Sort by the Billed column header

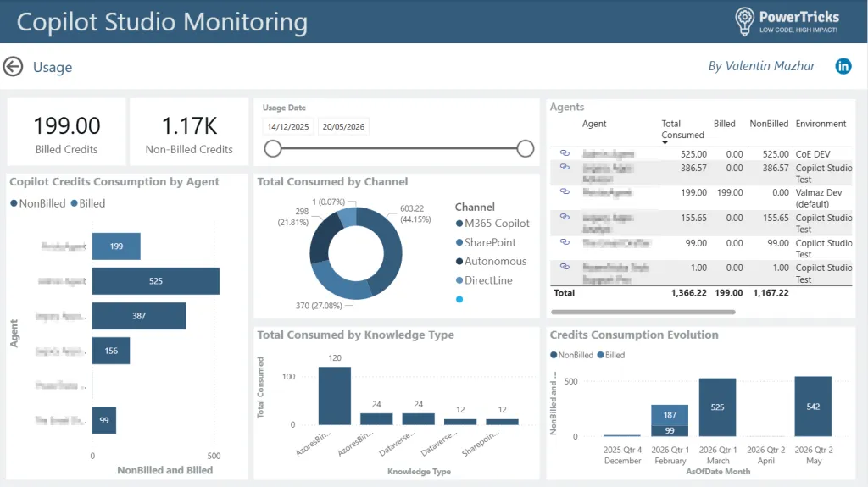click(x=724, y=124)
